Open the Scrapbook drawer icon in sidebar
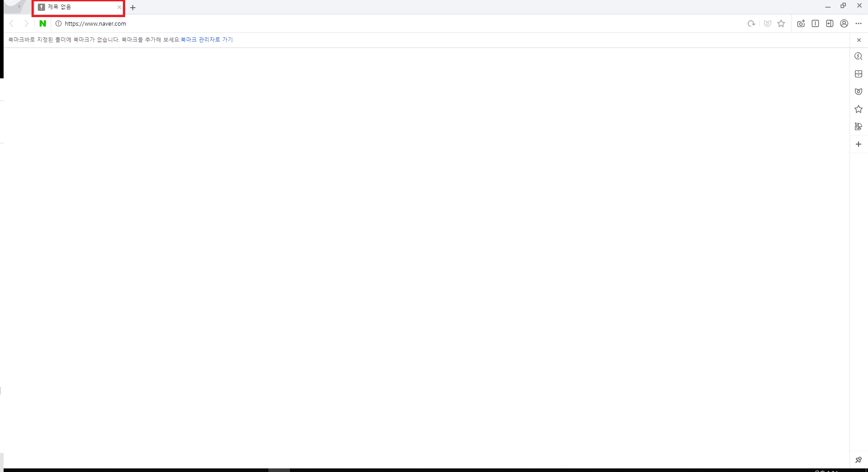The width and height of the screenshot is (868, 472). pos(859,74)
